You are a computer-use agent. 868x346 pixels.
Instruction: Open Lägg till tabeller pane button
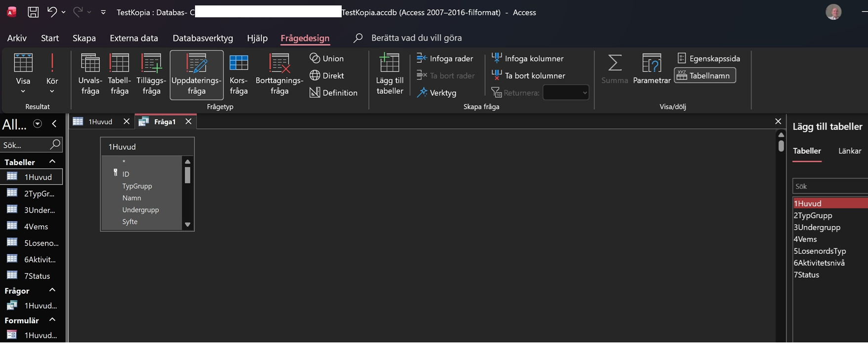pos(390,74)
